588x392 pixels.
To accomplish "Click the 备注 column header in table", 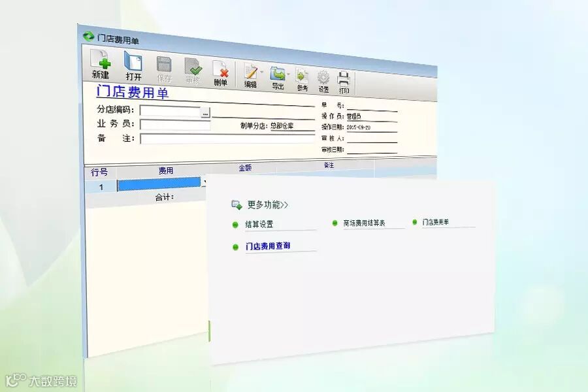I will (329, 165).
